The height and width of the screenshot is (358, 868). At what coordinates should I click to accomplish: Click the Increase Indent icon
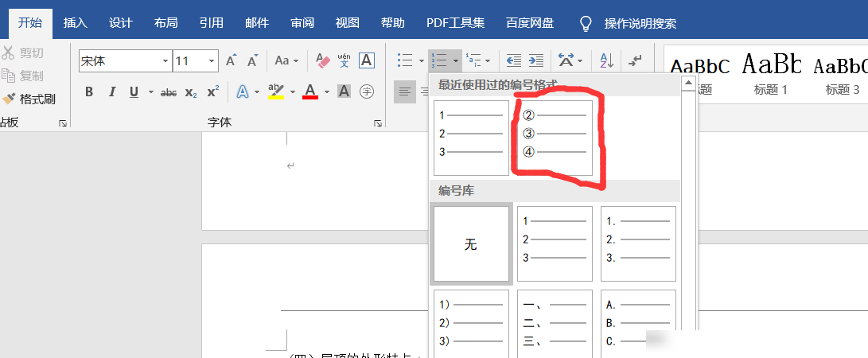coord(536,60)
